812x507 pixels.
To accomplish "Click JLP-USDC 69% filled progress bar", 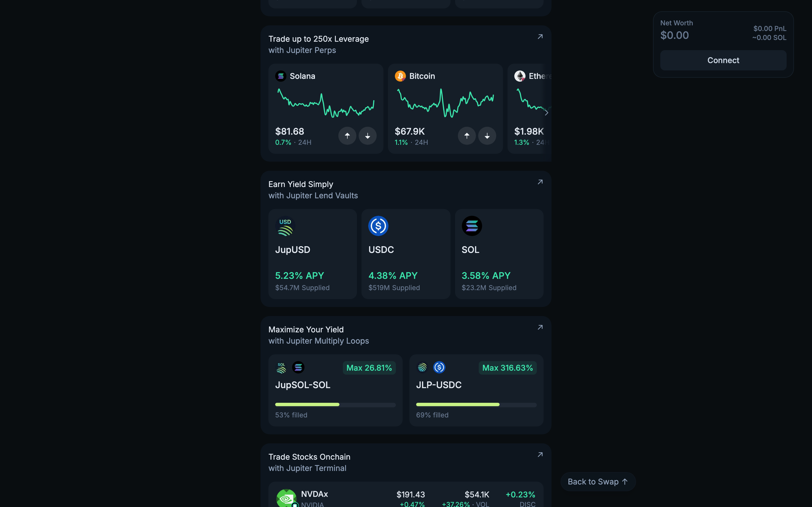I will tap(476, 405).
